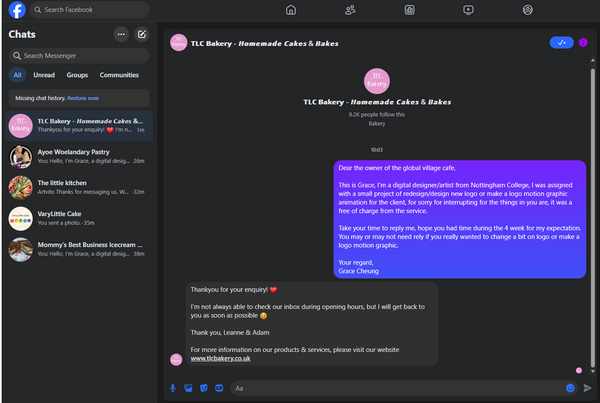Viewport: 600px width, 403px height.
Task: Click the send arrow icon
Action: [x=587, y=388]
